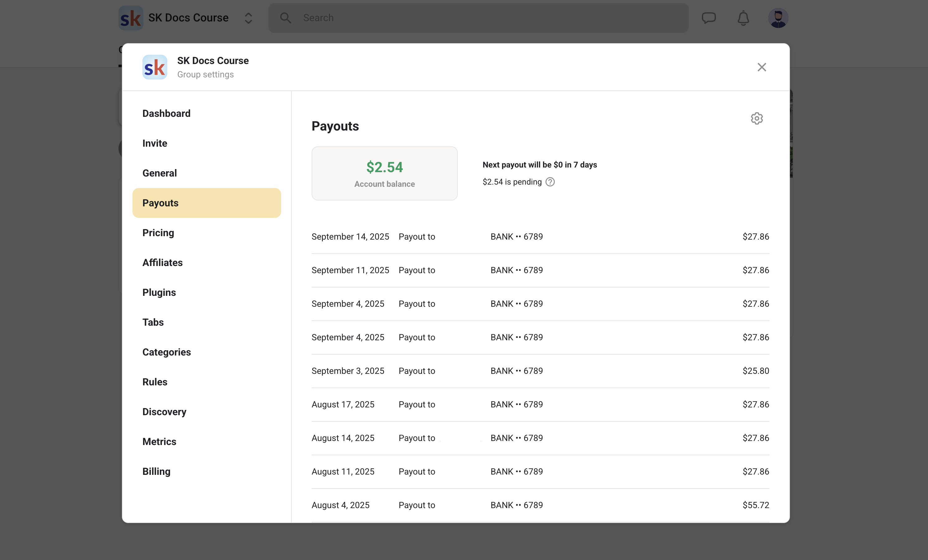The image size is (928, 560).
Task: Click the pending balance help icon
Action: point(550,182)
